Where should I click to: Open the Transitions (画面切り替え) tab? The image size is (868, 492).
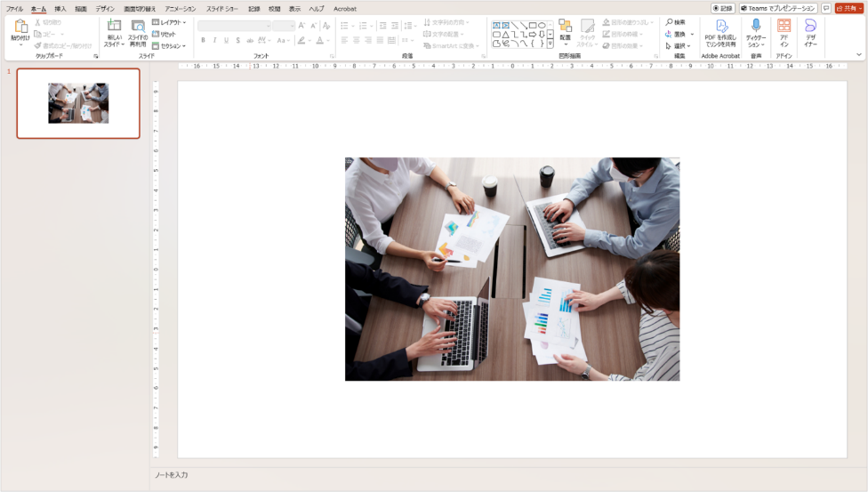tap(140, 9)
